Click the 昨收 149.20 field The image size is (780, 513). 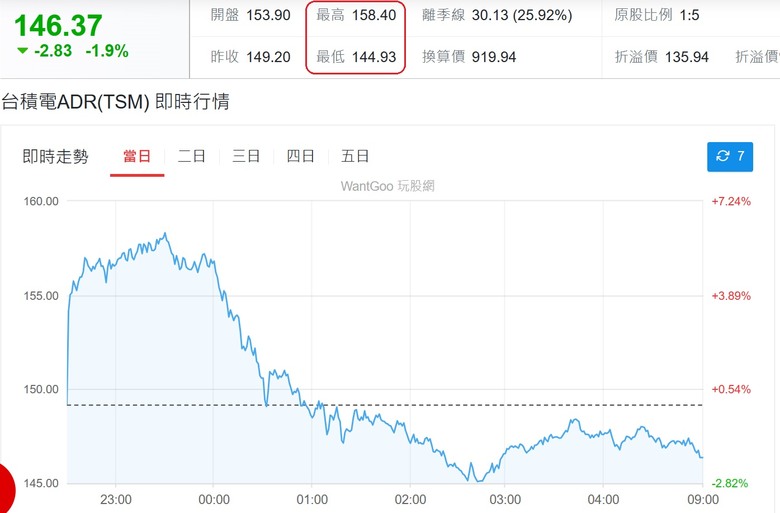(x=250, y=57)
